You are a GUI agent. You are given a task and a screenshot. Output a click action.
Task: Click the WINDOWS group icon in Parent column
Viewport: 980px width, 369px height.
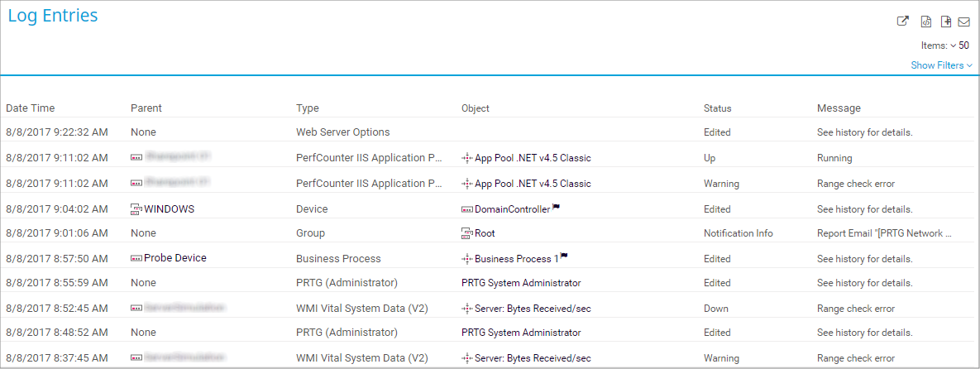click(x=136, y=209)
